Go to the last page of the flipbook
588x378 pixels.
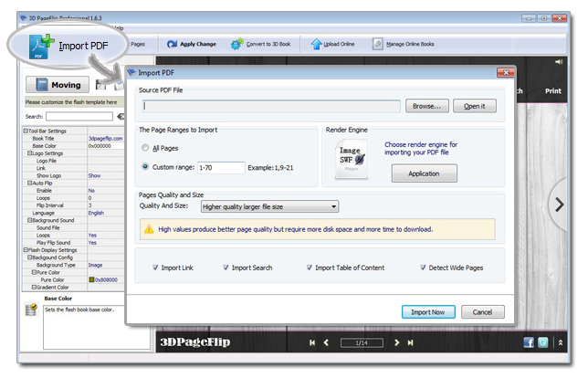(410, 342)
